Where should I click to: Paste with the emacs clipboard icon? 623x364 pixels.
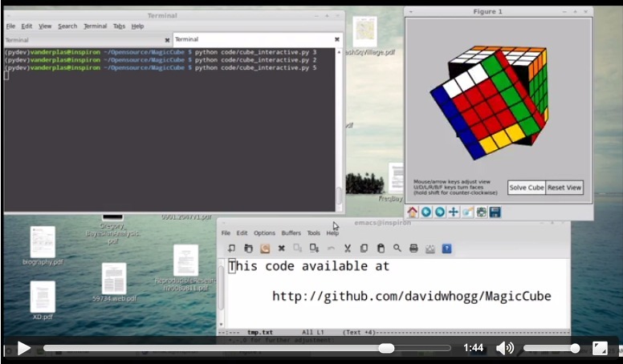pyautogui.click(x=381, y=249)
